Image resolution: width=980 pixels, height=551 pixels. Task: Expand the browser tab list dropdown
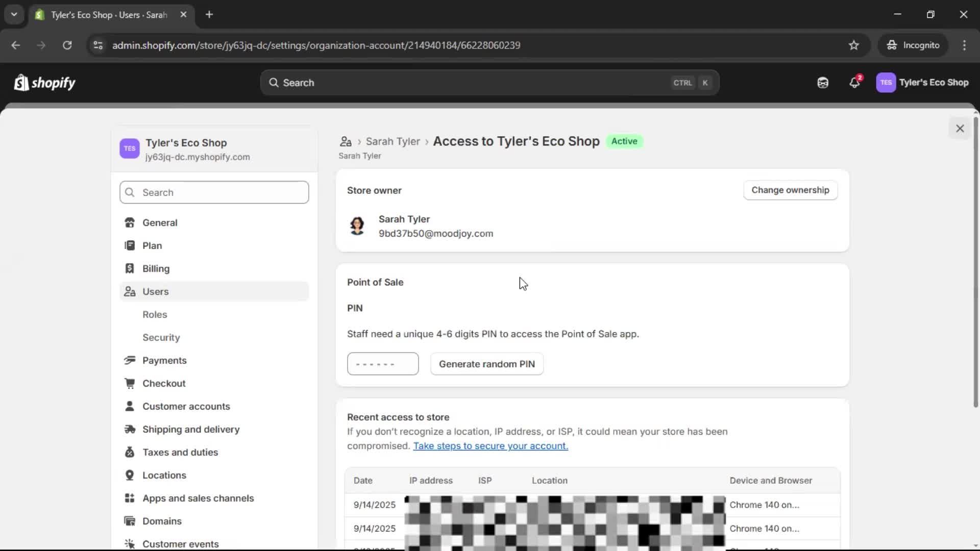coord(14,14)
